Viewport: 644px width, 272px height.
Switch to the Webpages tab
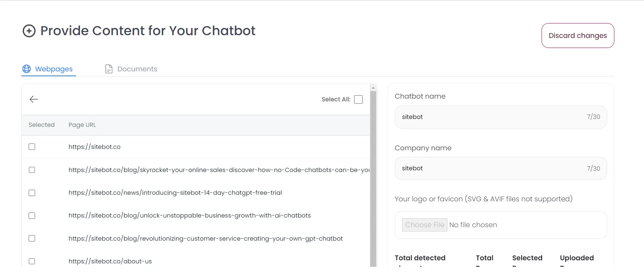(54, 69)
